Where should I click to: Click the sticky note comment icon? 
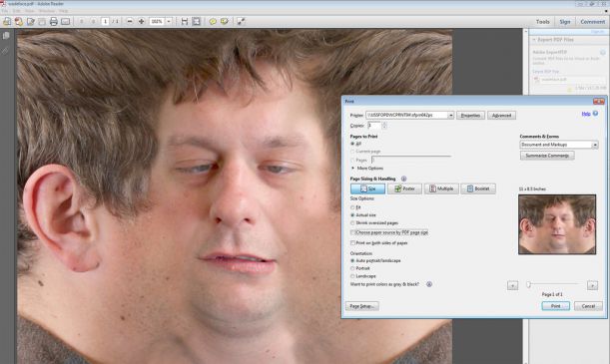pos(213,21)
